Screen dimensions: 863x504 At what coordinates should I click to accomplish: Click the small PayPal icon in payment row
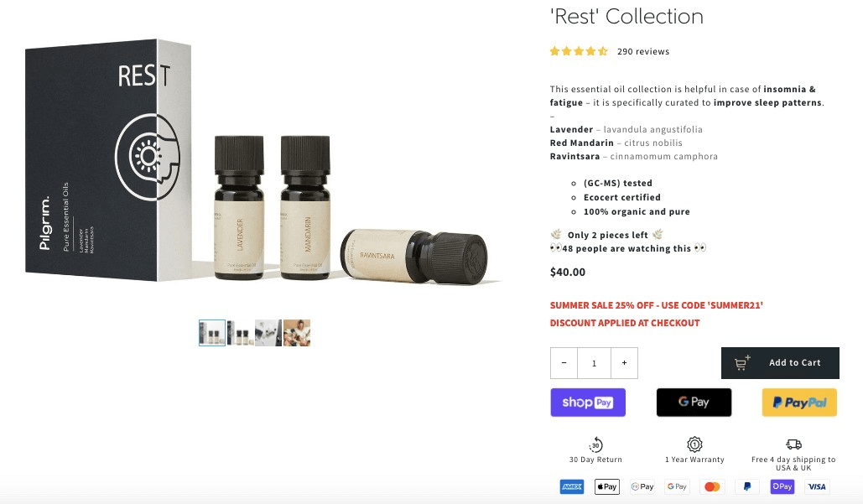pos(747,486)
